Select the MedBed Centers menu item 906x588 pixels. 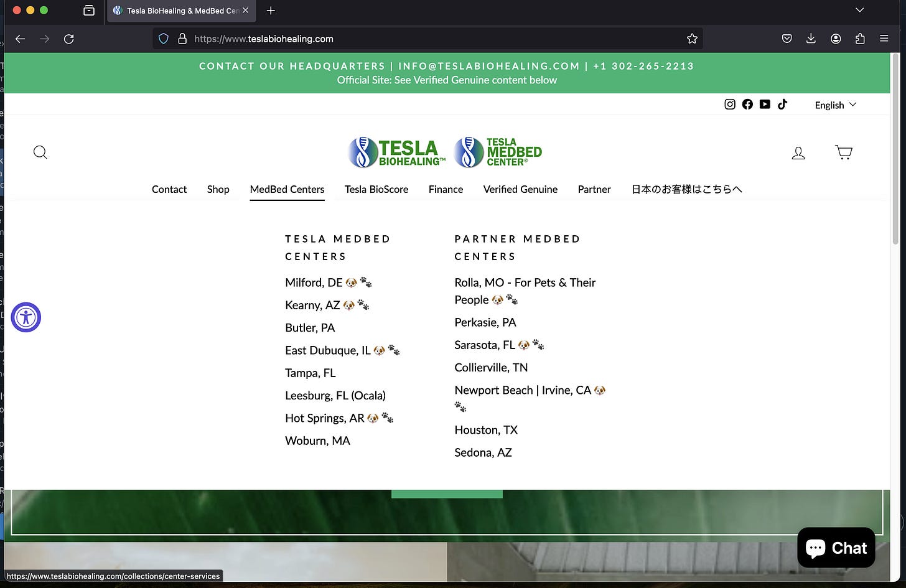point(287,189)
